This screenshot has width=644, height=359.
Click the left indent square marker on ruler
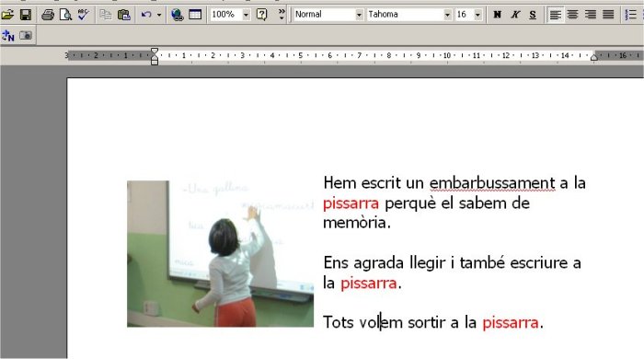(155, 63)
